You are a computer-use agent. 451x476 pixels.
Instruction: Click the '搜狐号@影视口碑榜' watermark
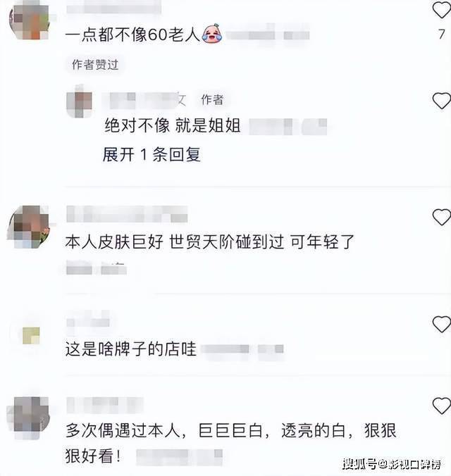click(x=392, y=464)
